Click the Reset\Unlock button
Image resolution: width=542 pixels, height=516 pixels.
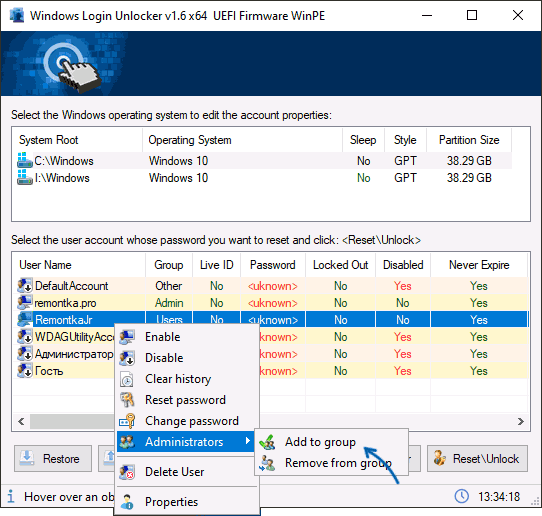(x=477, y=459)
